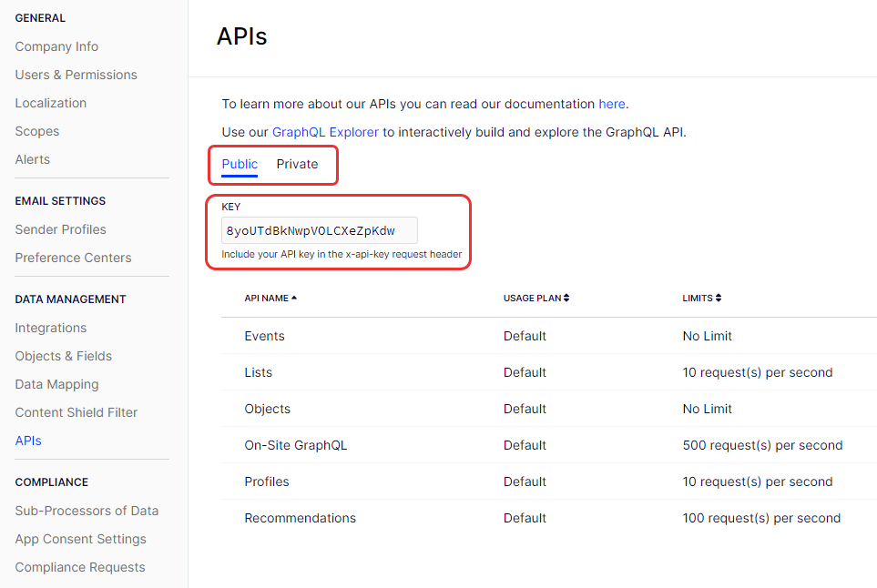Open Sub-Processors of Data page
The width and height of the screenshot is (877, 588).
pos(87,511)
